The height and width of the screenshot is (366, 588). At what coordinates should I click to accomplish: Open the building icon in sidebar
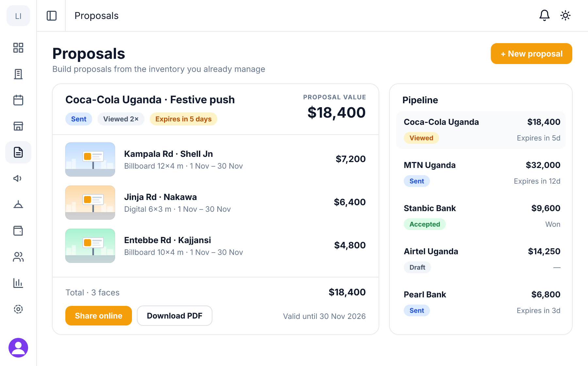18,74
